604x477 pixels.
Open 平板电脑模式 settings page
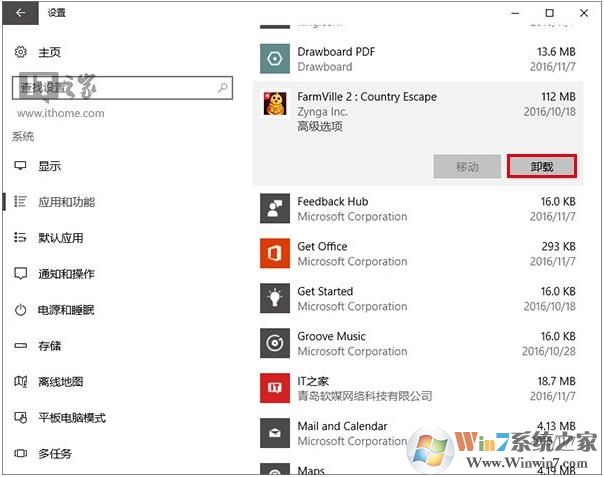[72, 418]
